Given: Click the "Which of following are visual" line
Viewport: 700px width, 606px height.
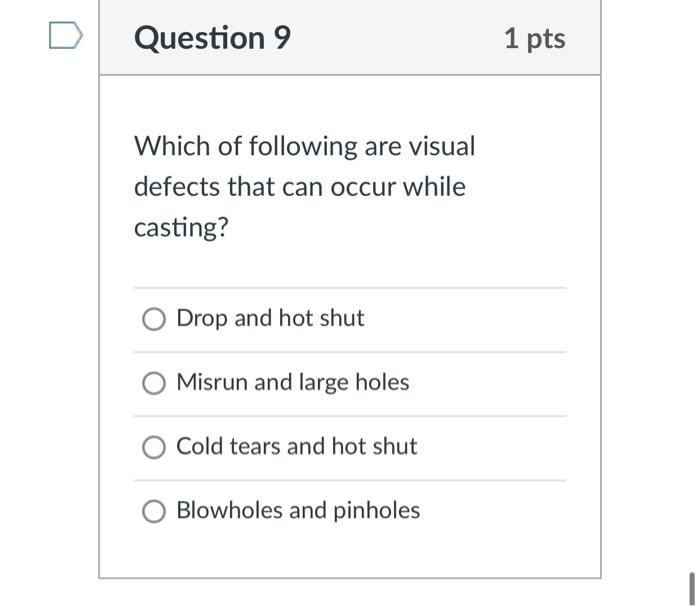Looking at the screenshot, I should click(305, 147).
